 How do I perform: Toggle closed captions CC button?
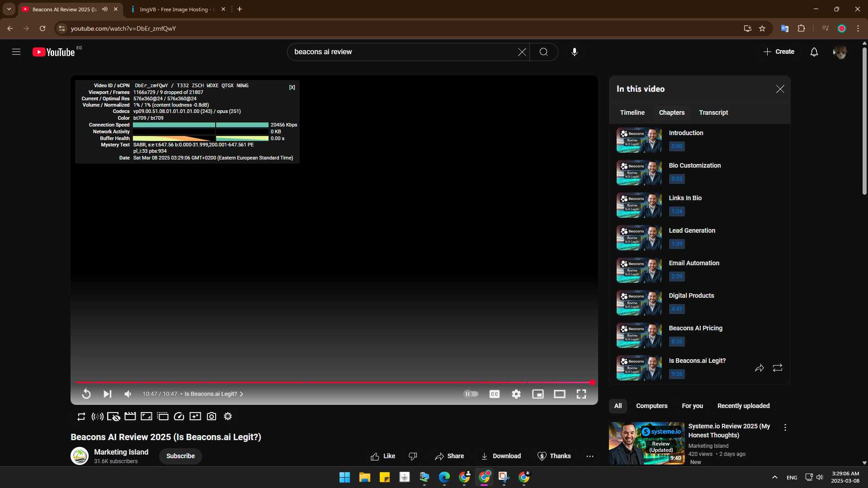coord(494,394)
